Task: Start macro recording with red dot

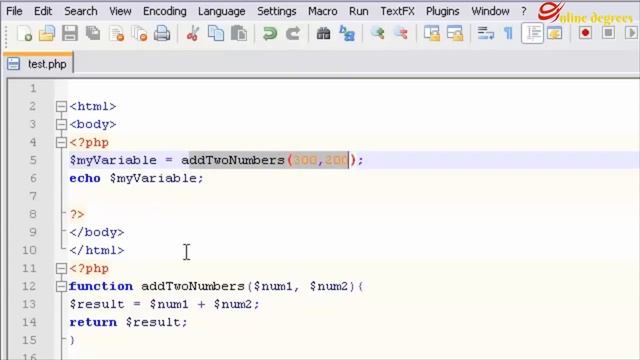Action: 585,33
